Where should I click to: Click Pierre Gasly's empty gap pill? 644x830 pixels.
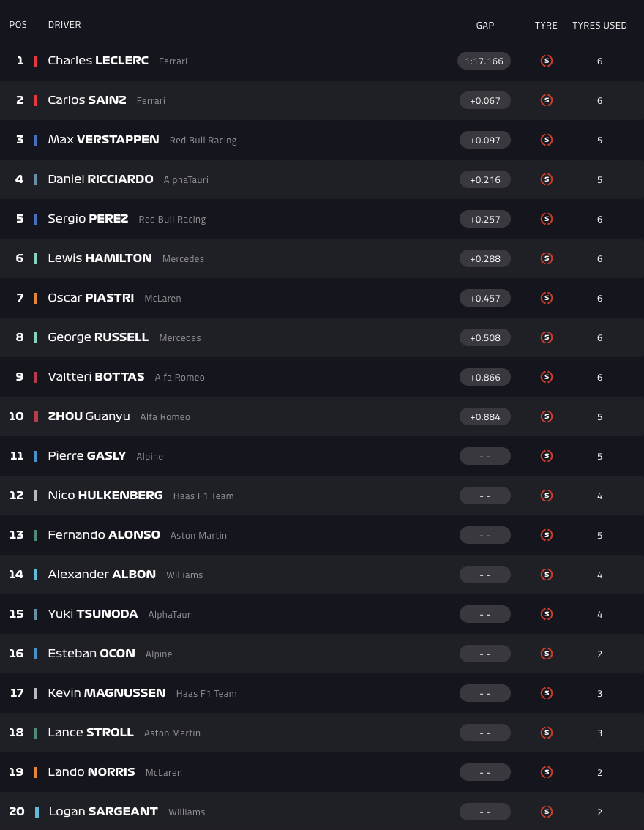click(x=484, y=456)
